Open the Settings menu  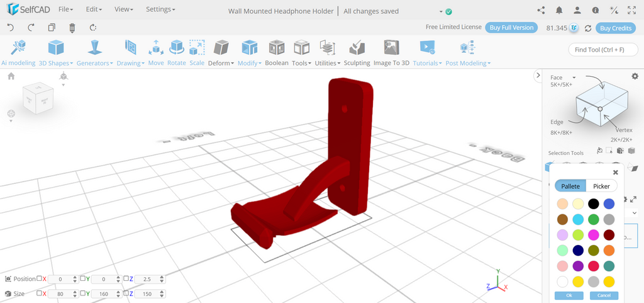point(160,9)
